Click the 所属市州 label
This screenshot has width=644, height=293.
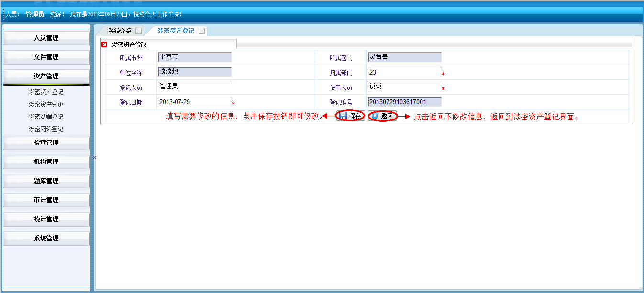pos(131,58)
